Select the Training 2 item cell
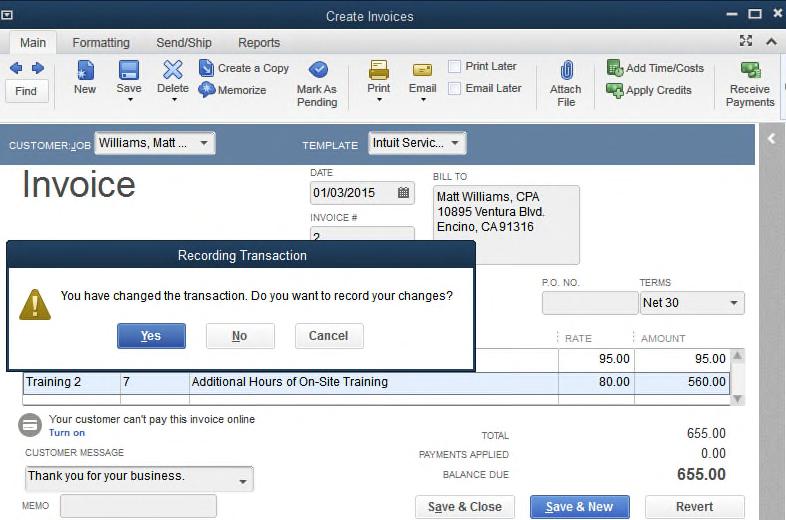 point(72,382)
